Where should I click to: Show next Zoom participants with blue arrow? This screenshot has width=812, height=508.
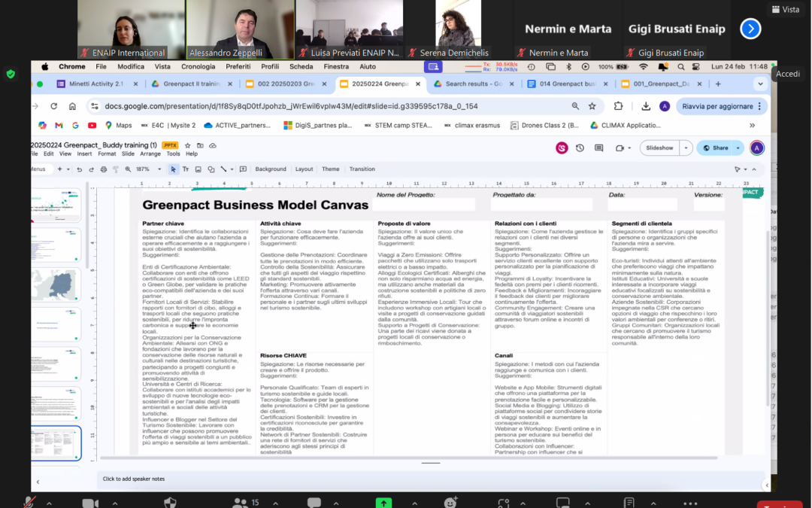750,29
